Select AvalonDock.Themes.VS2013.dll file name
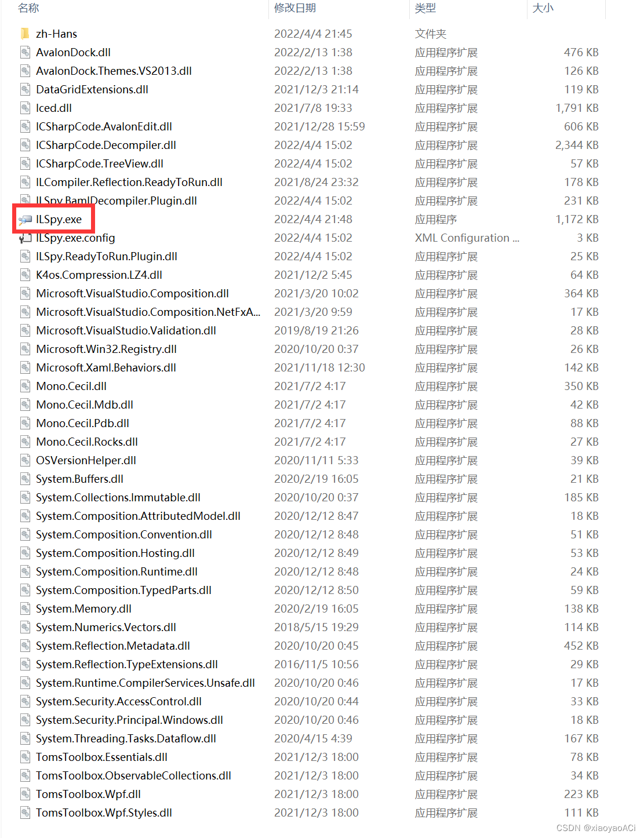644x838 pixels. [x=114, y=71]
